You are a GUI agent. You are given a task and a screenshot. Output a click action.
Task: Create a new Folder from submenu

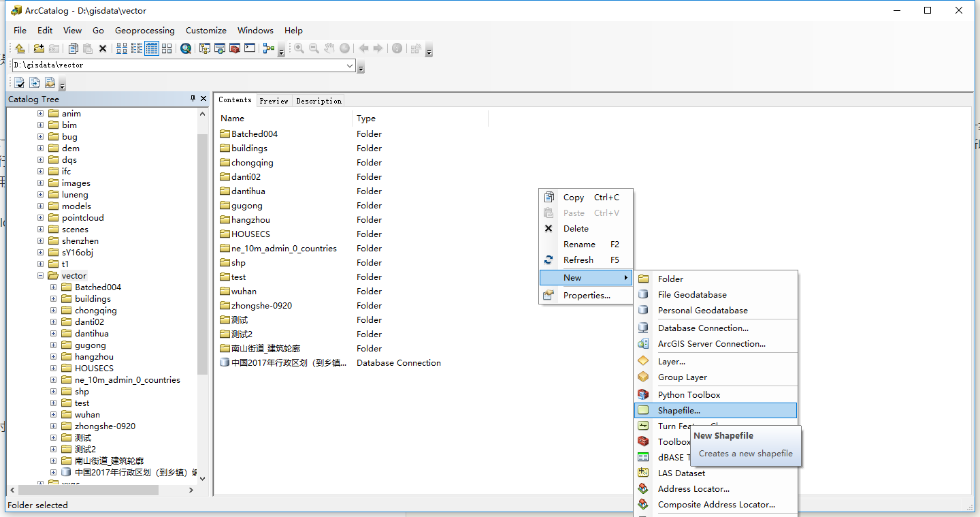(715, 279)
